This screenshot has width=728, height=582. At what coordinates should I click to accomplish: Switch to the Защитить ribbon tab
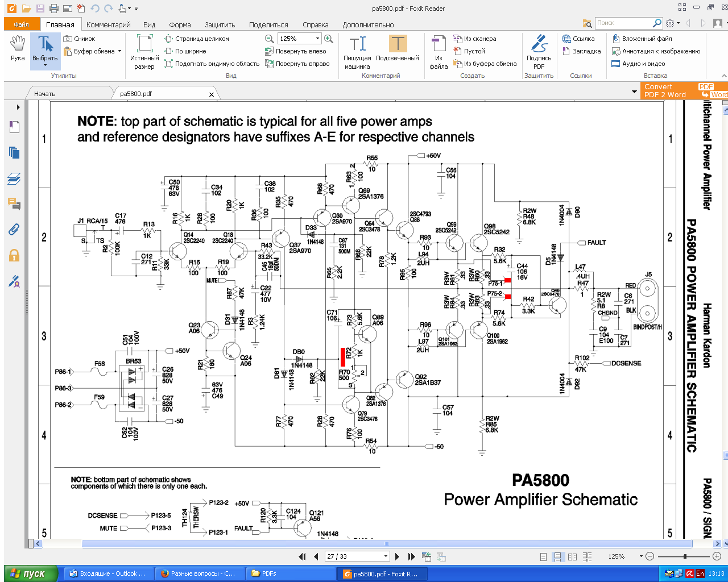point(220,24)
